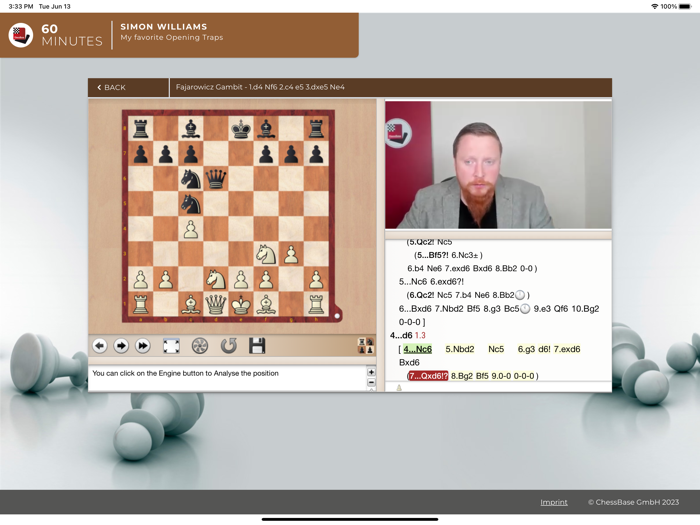Select the white knight on f3
Viewport: 700px width, 525px height.
tap(266, 254)
